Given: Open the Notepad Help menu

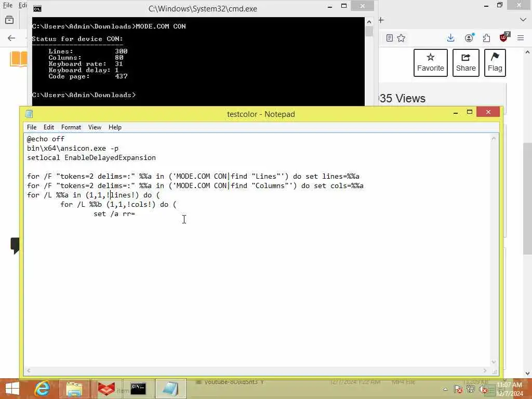Looking at the screenshot, I should click(115, 127).
